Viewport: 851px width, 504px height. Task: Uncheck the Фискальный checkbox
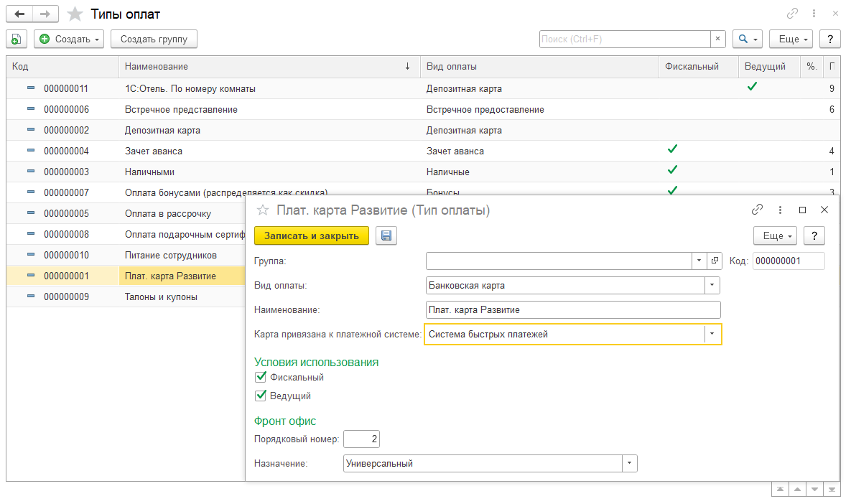tap(261, 377)
